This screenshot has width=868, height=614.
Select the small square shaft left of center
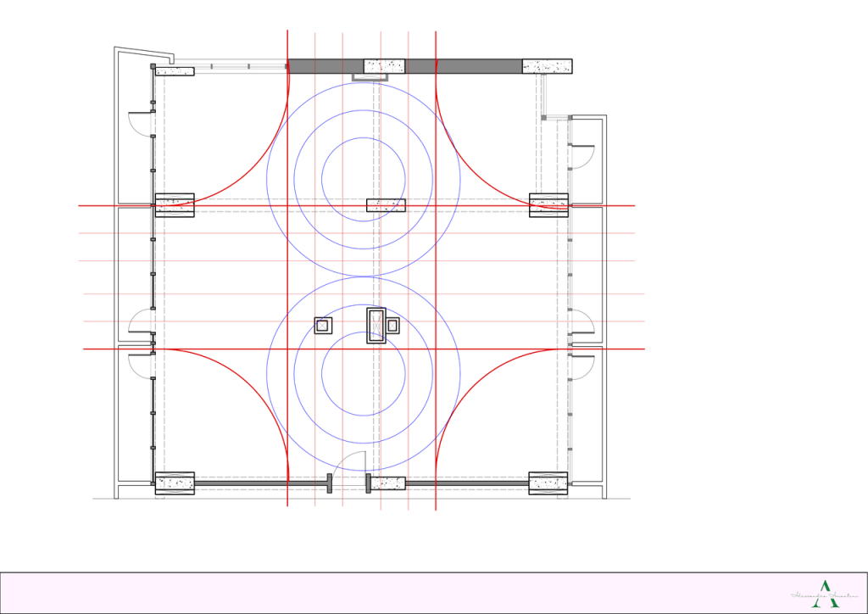coord(322,325)
